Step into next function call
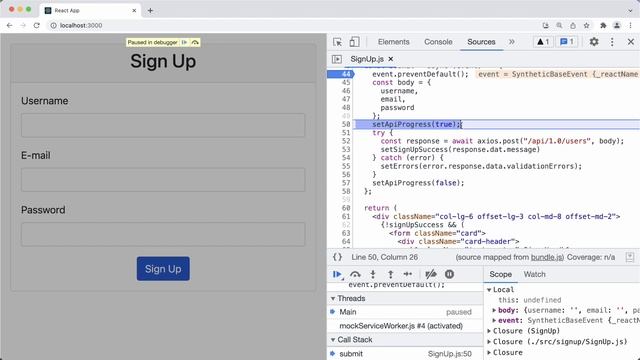This screenshot has height=360, width=640. 373,274
